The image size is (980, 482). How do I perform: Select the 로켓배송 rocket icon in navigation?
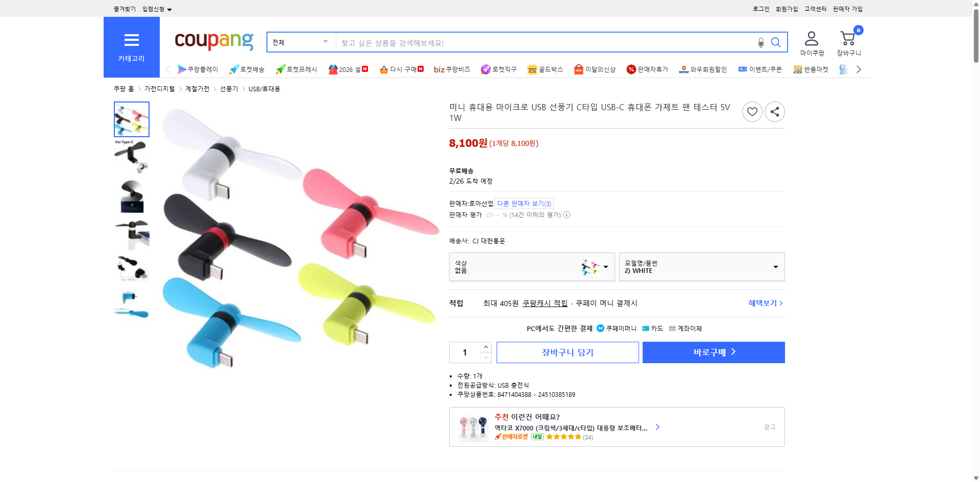tap(234, 69)
